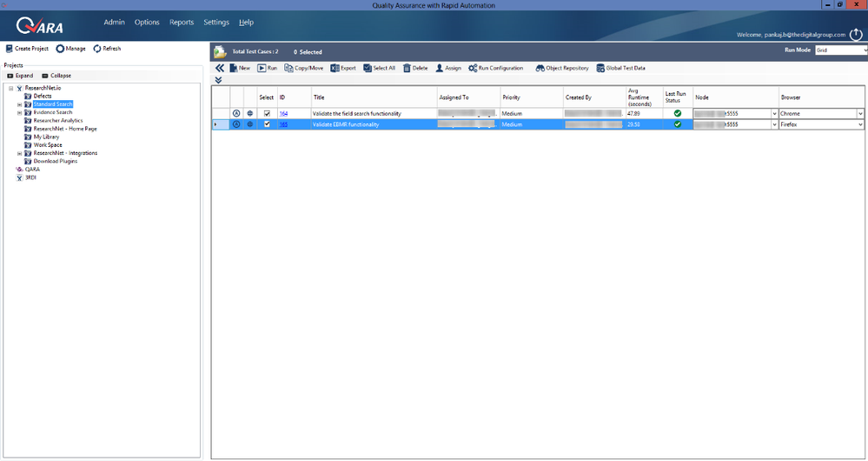868x461 pixels.
Task: Open Node dropdown for test 165
Action: pyautogui.click(x=774, y=124)
